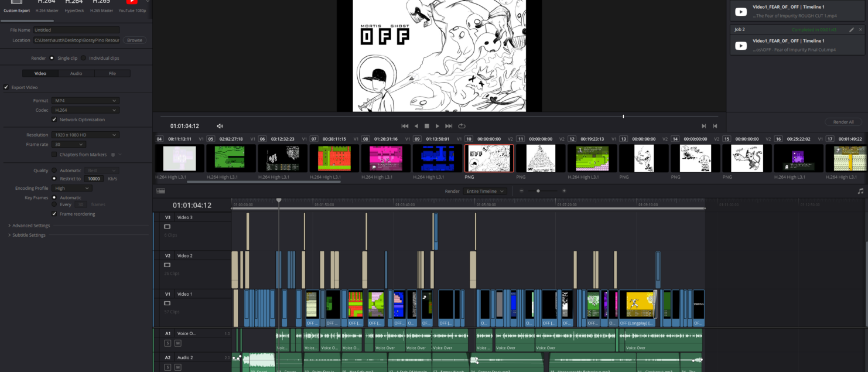Solo the A2 Audio 2 track
Screen dimensions: 868x372
pos(168,367)
